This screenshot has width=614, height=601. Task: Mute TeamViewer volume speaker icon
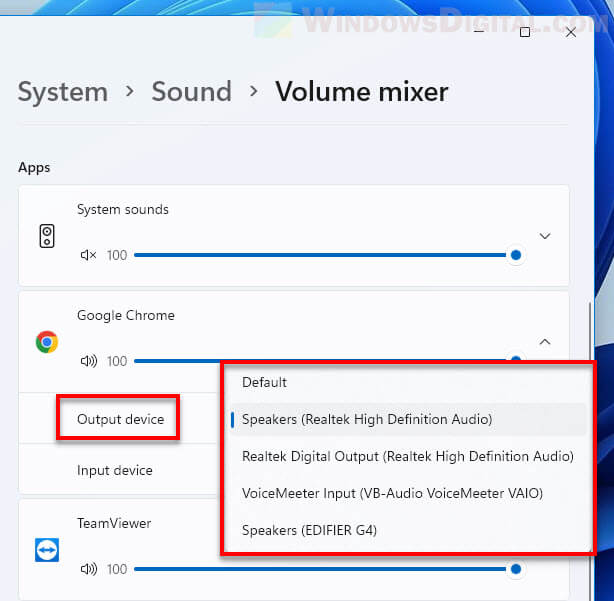coord(88,569)
